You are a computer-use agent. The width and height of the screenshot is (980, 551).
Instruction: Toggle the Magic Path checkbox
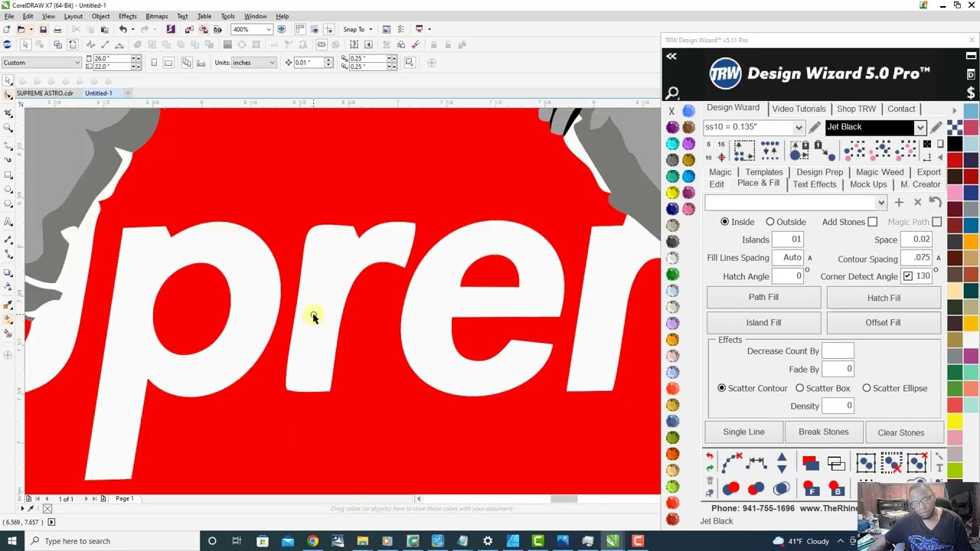[937, 222]
